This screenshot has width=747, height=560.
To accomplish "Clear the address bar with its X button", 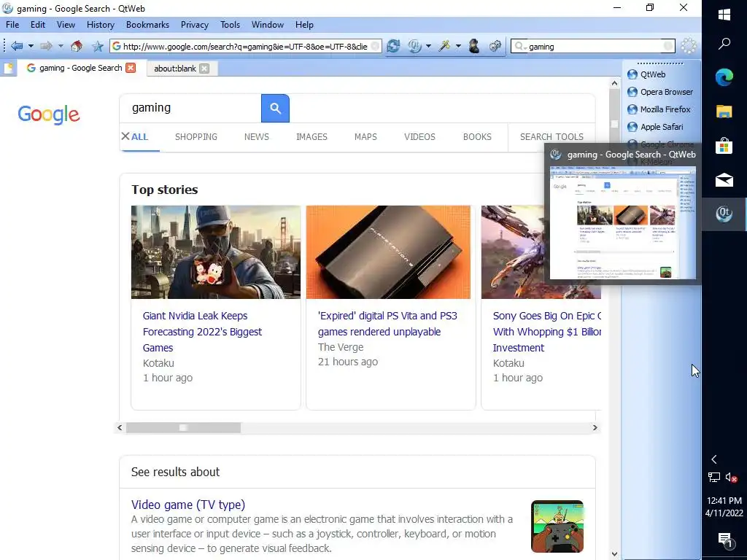I will pyautogui.click(x=376, y=46).
